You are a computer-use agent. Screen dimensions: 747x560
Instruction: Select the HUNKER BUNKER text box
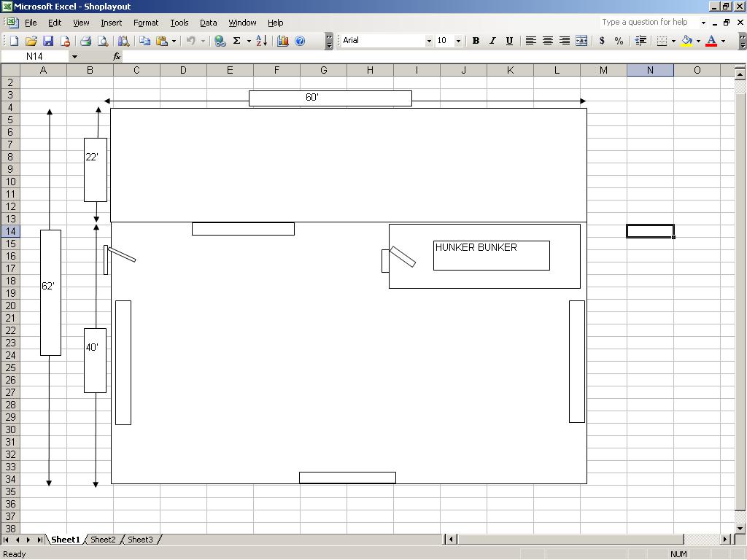(x=491, y=255)
